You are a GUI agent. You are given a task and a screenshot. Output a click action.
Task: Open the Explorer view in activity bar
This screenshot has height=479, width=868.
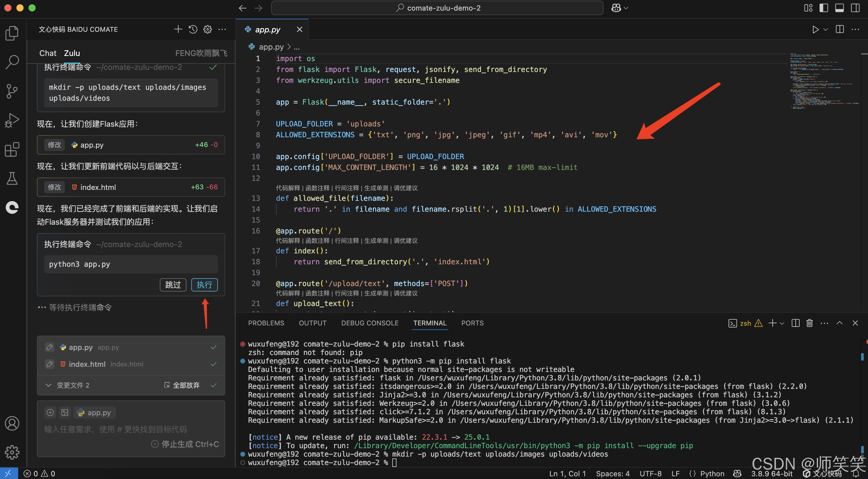12,33
